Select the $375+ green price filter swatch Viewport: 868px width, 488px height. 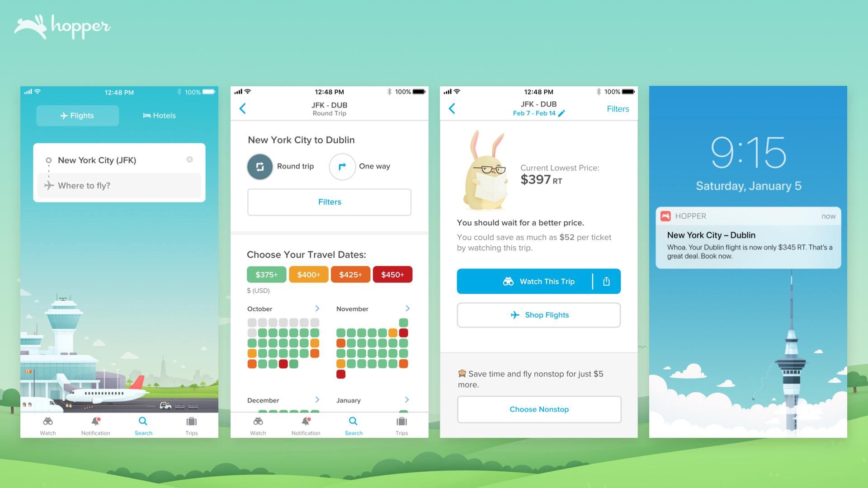[x=266, y=274]
